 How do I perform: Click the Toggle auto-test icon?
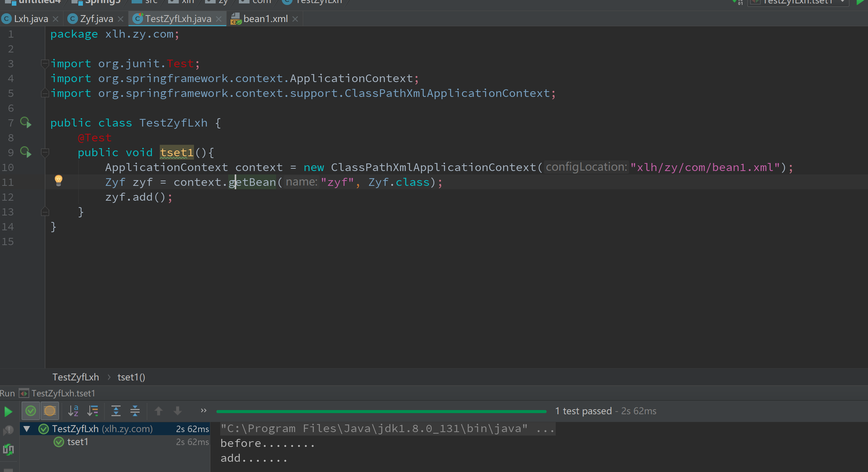(x=8, y=450)
